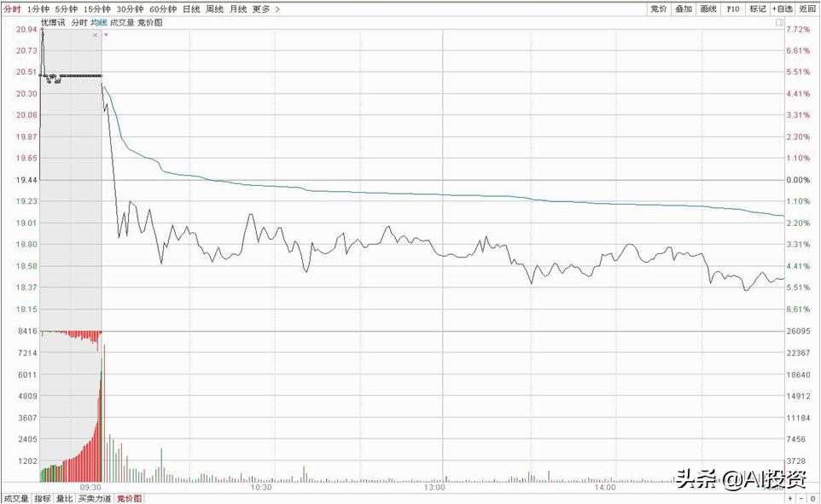Open F10 company information
Screen dimensions: 821x504
point(732,9)
